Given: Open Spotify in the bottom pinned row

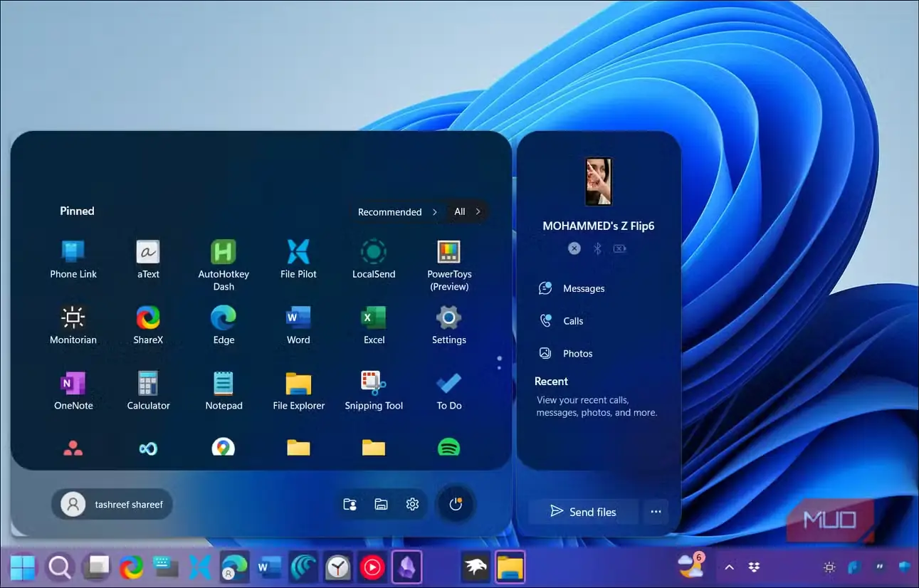Looking at the screenshot, I should point(448,447).
